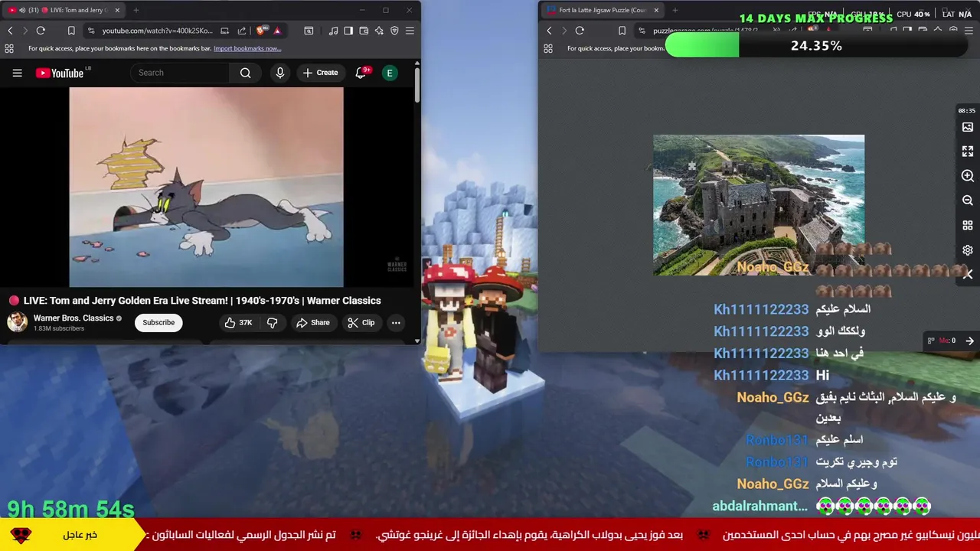Viewport: 980px width, 551px height.
Task: Click the YouTube Search field
Action: point(180,73)
